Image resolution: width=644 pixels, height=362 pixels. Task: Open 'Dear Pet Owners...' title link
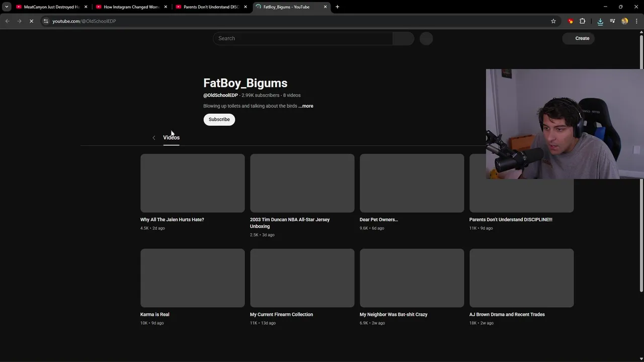point(379,220)
